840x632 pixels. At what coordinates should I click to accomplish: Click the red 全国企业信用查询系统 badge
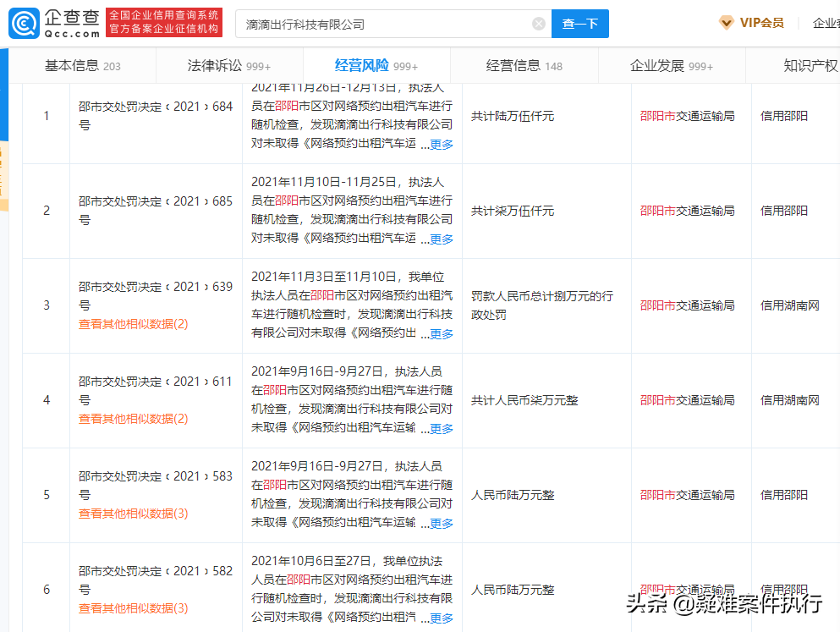[x=164, y=23]
